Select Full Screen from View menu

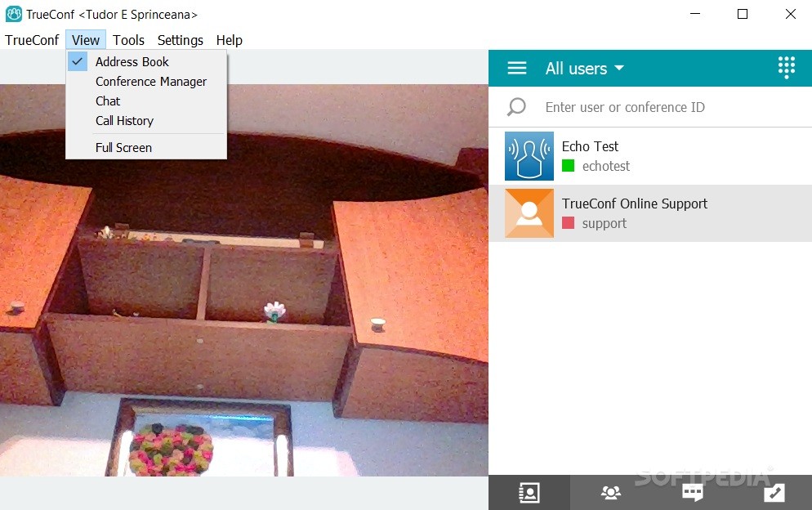[x=146, y=148]
